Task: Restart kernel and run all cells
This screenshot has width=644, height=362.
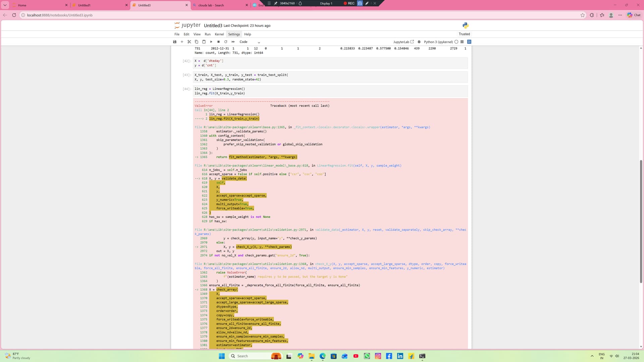Action: tap(233, 42)
